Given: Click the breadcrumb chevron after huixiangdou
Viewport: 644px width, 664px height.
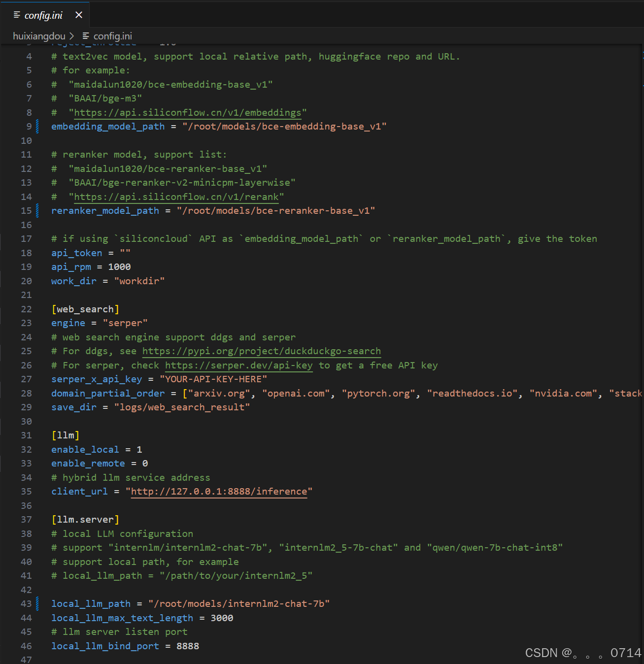Looking at the screenshot, I should pos(72,36).
